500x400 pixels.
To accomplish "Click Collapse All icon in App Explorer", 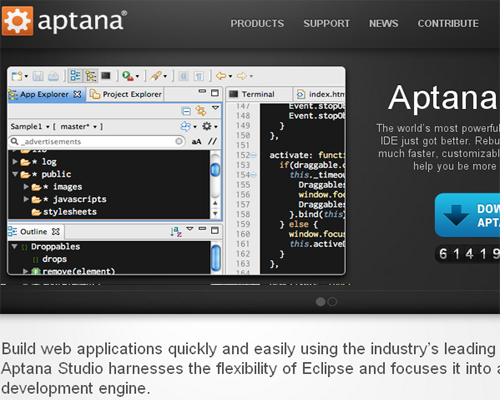I will click(x=186, y=111).
